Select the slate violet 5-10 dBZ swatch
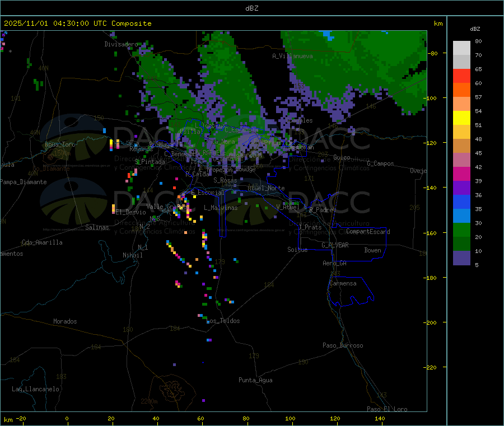Image resolution: width=504 pixels, height=426 pixels. pos(461,258)
